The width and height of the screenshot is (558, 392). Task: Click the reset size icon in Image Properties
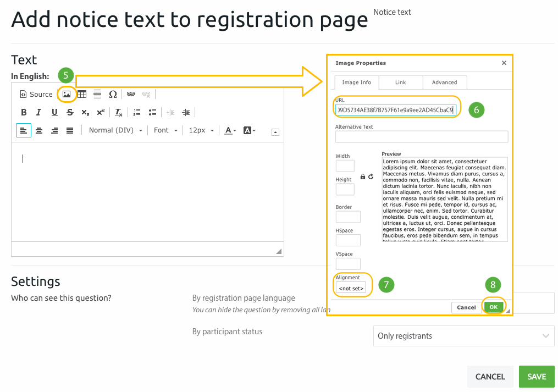click(371, 178)
